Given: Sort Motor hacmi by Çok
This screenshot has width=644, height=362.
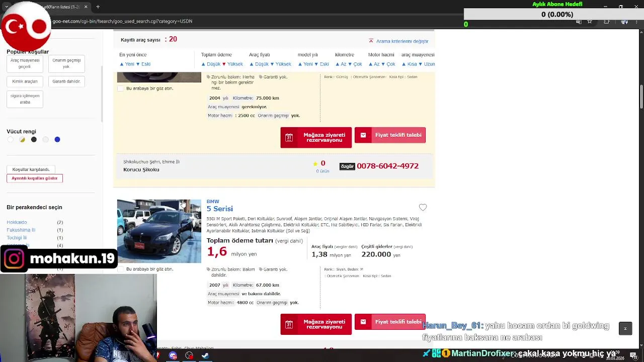Looking at the screenshot, I should point(388,64).
